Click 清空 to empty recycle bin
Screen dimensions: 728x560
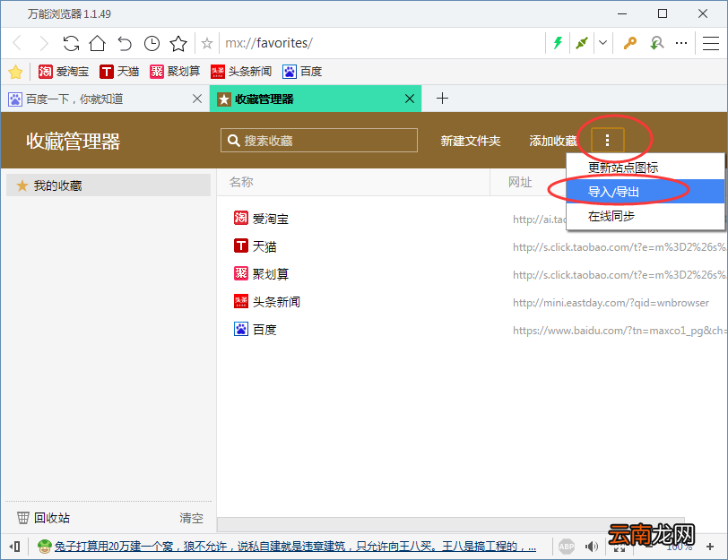coord(191,518)
